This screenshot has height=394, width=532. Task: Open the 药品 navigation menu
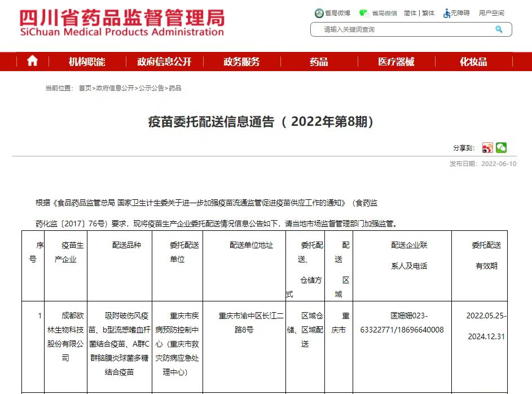[318, 62]
